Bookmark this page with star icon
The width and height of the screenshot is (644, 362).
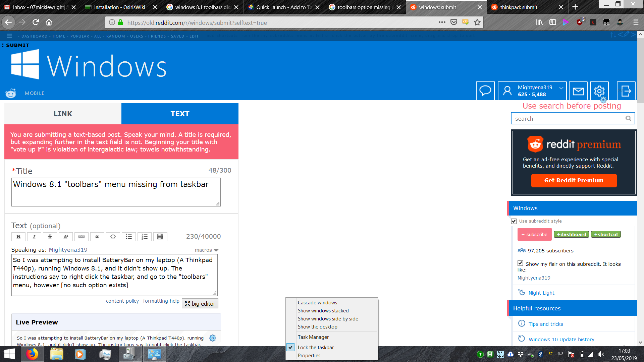(x=477, y=22)
